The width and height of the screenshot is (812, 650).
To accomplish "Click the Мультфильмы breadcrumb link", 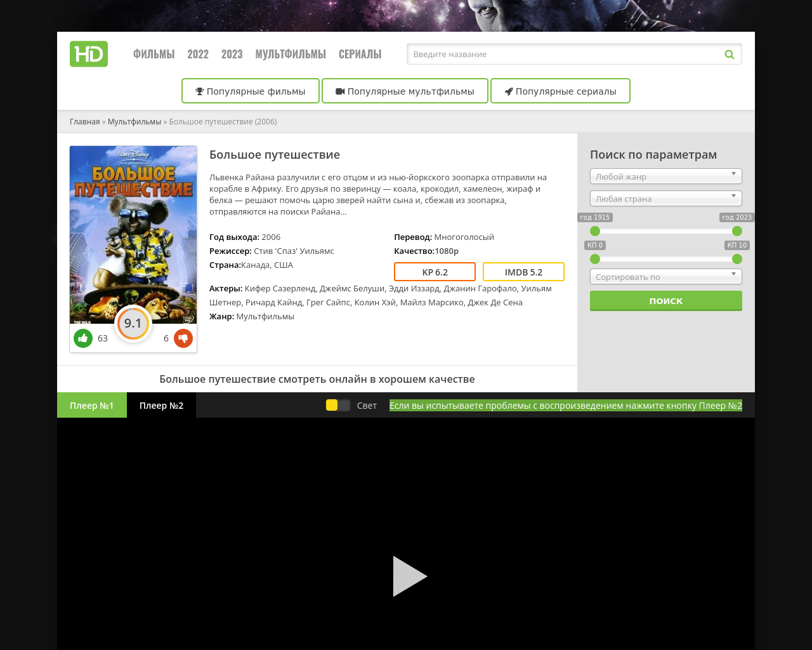I will pyautogui.click(x=134, y=122).
